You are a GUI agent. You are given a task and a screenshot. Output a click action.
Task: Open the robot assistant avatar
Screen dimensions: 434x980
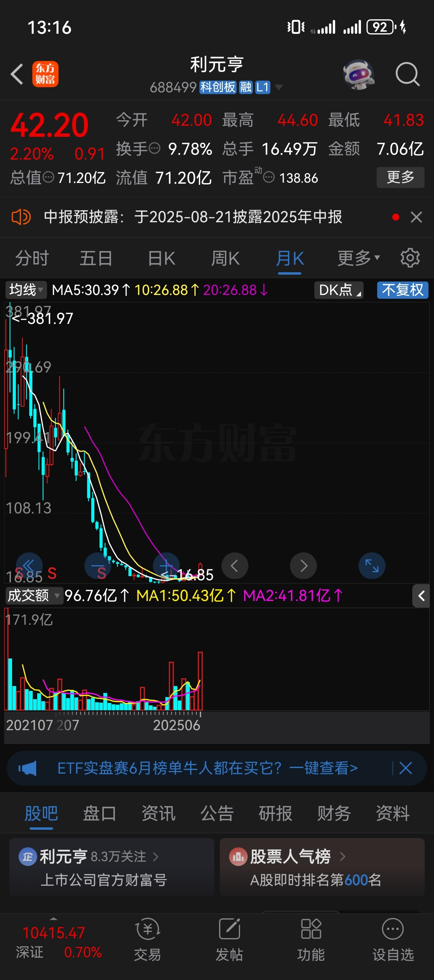[x=359, y=74]
